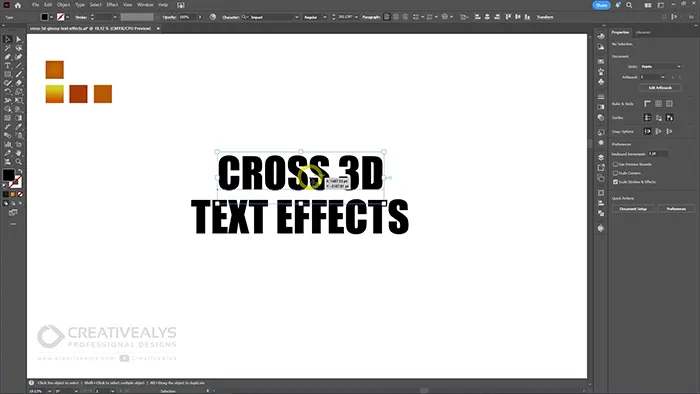Open the Units dropdown

661,66
